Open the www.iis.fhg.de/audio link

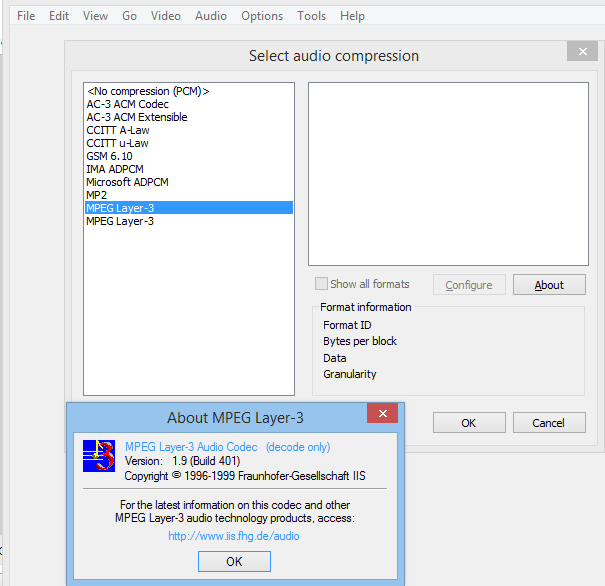click(x=233, y=536)
